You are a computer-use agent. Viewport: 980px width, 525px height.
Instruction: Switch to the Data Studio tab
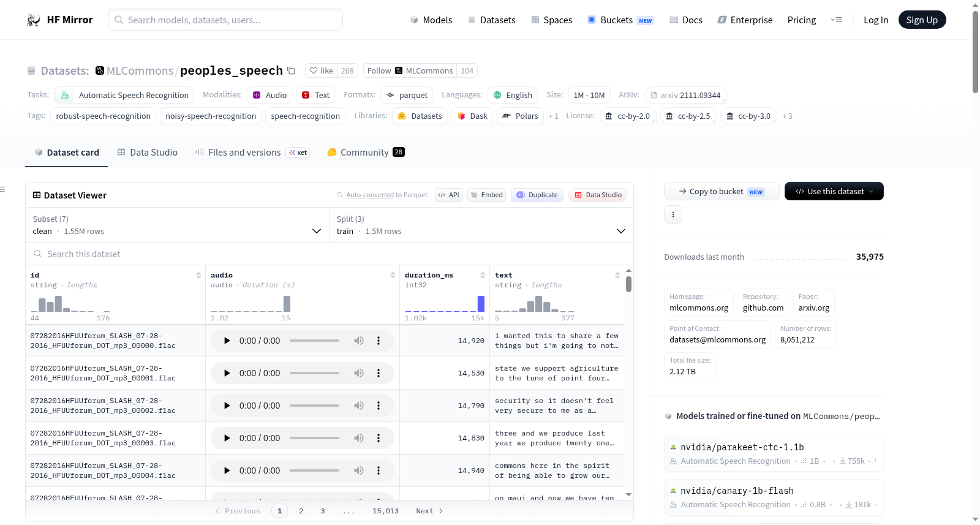[147, 153]
